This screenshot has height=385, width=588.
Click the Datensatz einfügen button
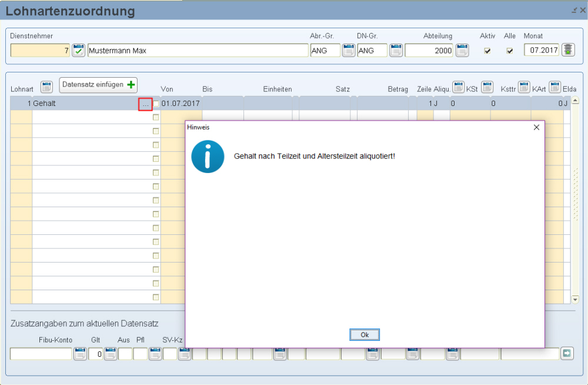point(98,85)
